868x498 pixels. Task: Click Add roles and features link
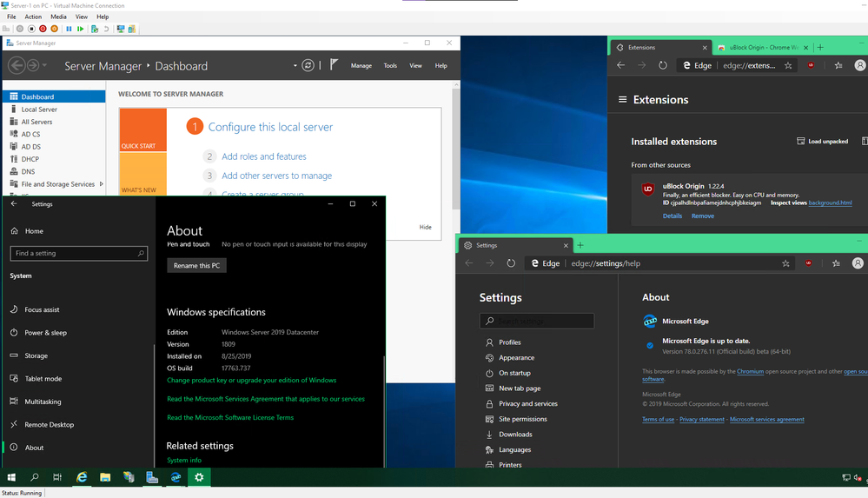pyautogui.click(x=263, y=156)
